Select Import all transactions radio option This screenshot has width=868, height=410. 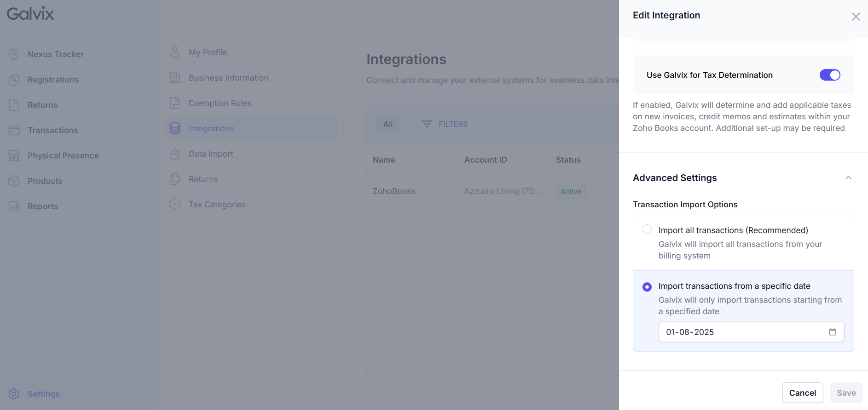pyautogui.click(x=647, y=229)
